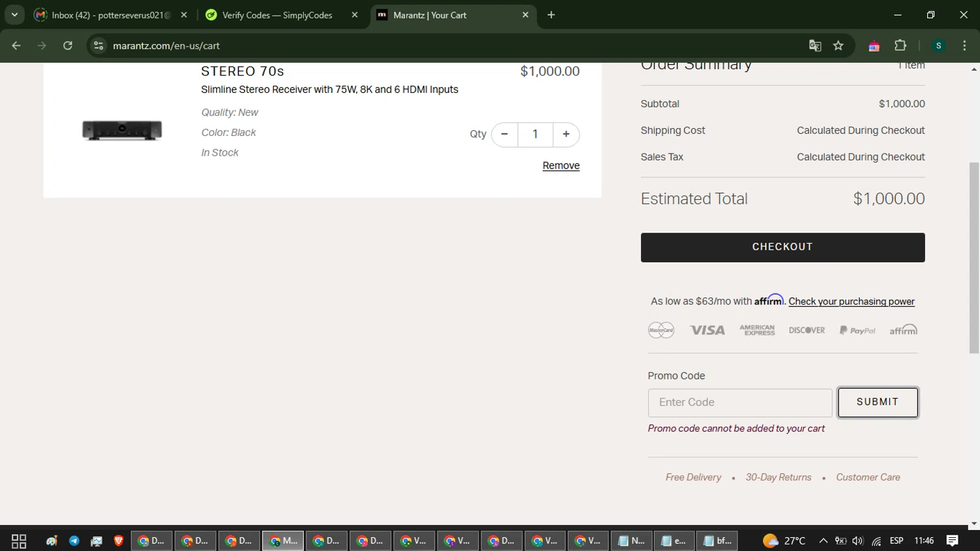View site information icon in address bar
Screen dimensions: 980x551
[99, 46]
